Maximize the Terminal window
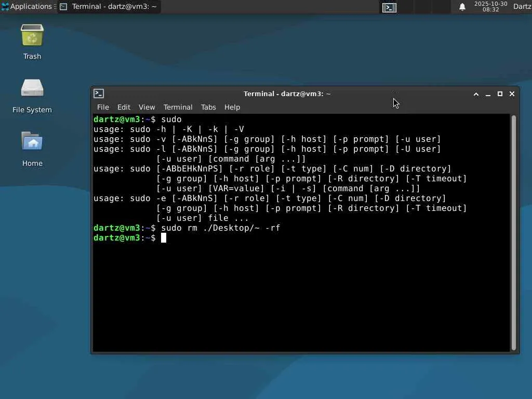Screen dimensions: 532x399 click(x=500, y=94)
